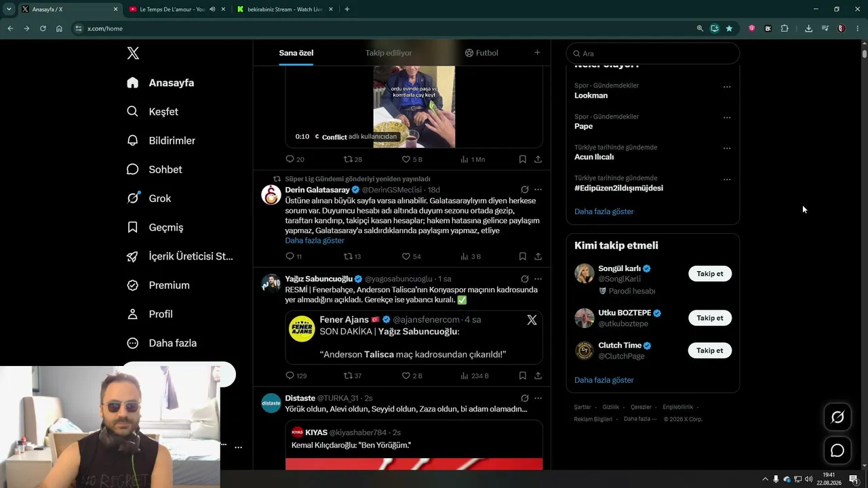Open the floating Grok button

(x=837, y=418)
